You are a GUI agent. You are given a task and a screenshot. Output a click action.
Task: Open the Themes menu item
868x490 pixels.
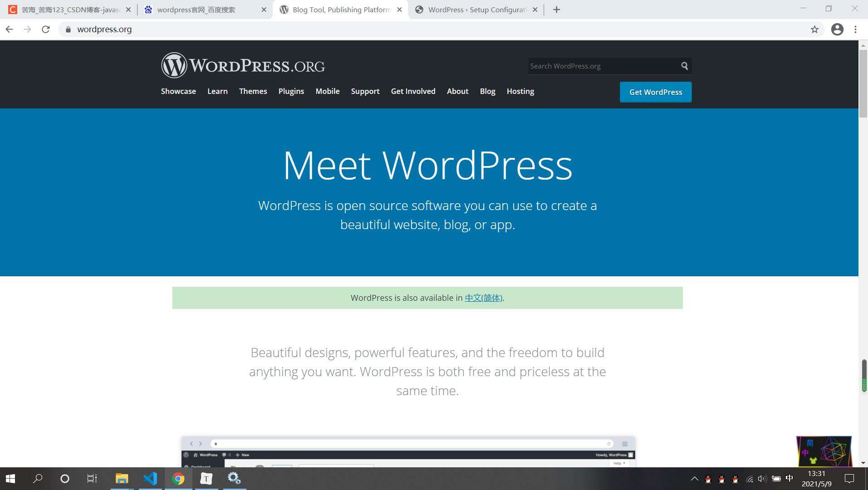(x=253, y=91)
